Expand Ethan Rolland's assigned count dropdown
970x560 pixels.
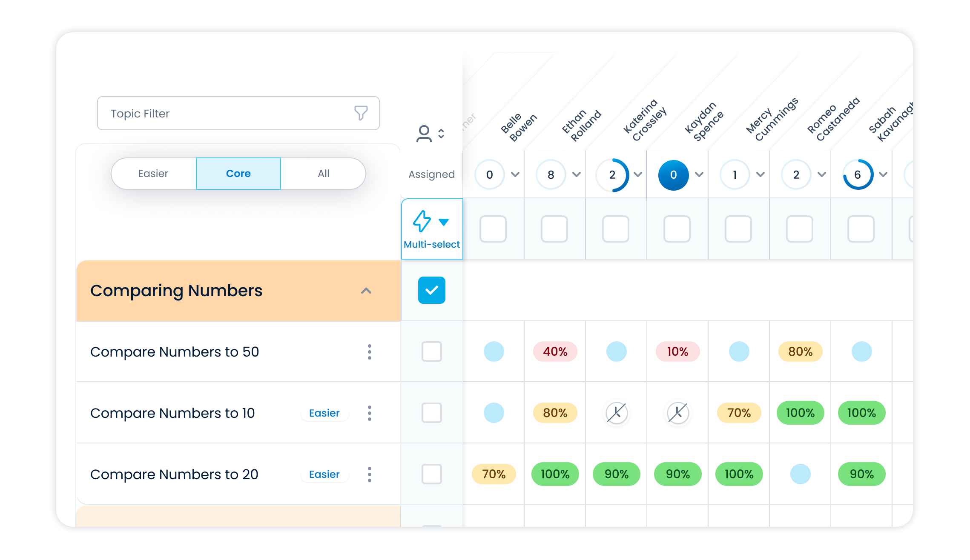pos(577,174)
